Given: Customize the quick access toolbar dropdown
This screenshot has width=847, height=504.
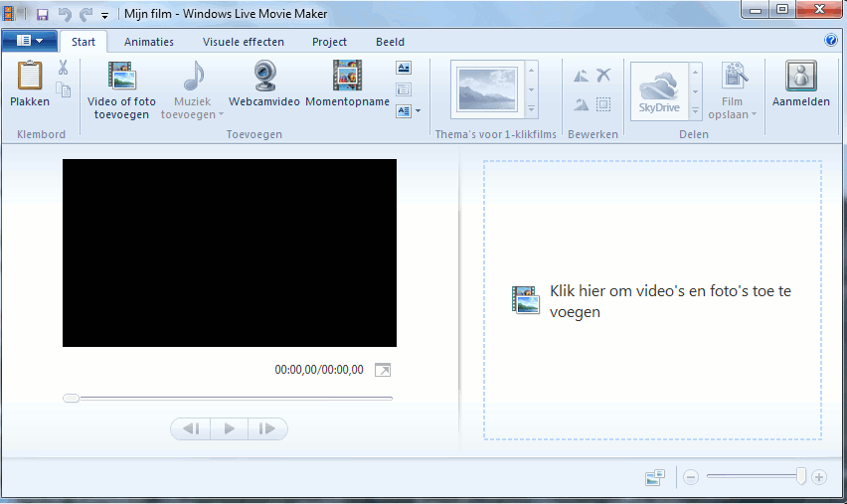Looking at the screenshot, I should (x=104, y=16).
